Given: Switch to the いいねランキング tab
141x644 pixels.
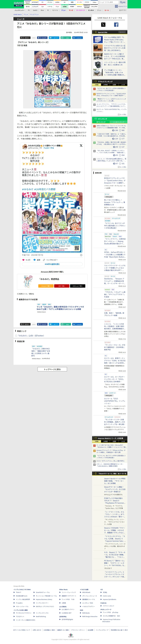Looking at the screenshot, I should coord(118,122).
